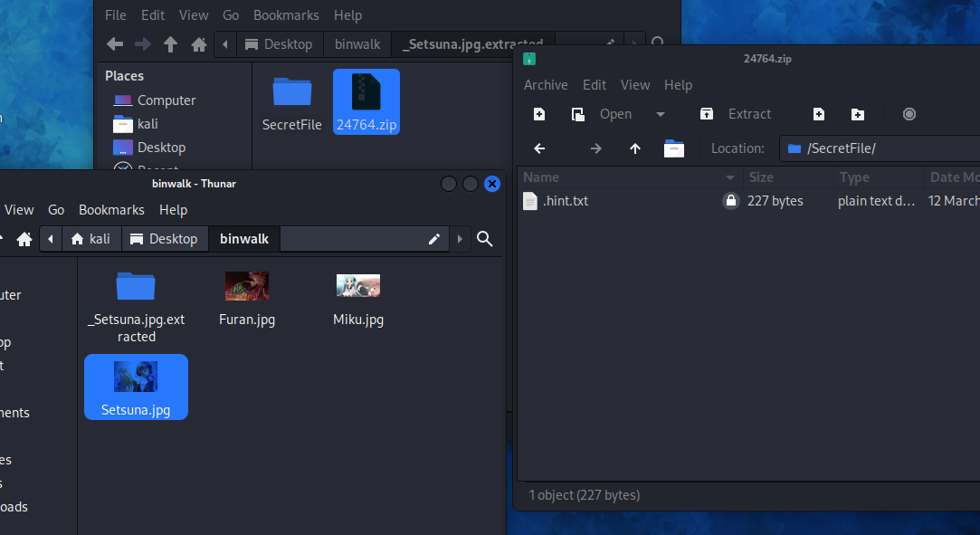Open the Archive menu in the archive manager

coord(546,85)
